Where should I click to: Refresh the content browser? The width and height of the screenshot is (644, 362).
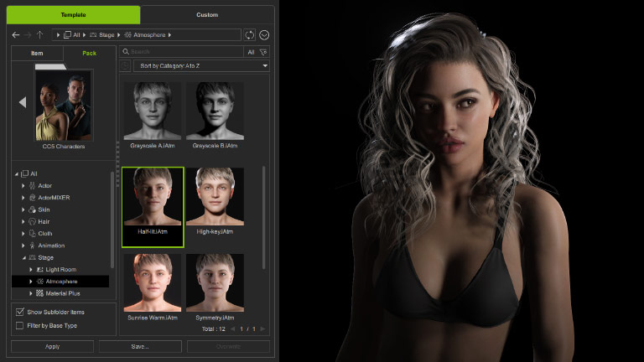[249, 35]
